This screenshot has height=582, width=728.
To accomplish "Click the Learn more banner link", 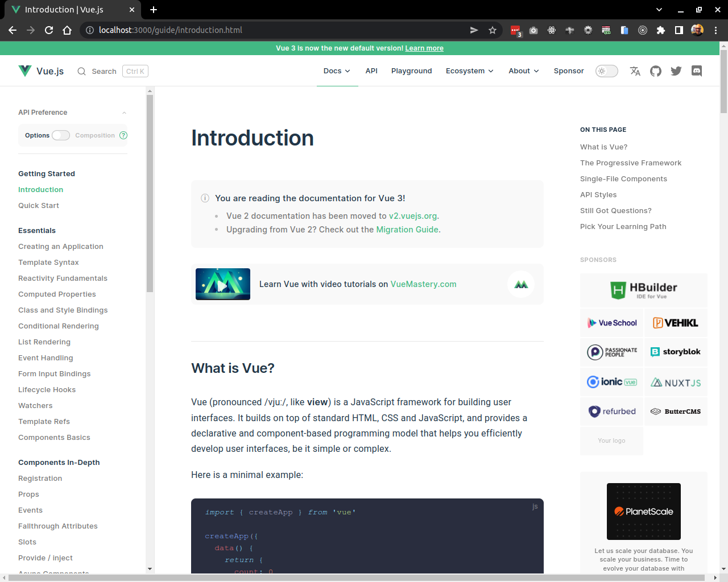I will pyautogui.click(x=424, y=48).
